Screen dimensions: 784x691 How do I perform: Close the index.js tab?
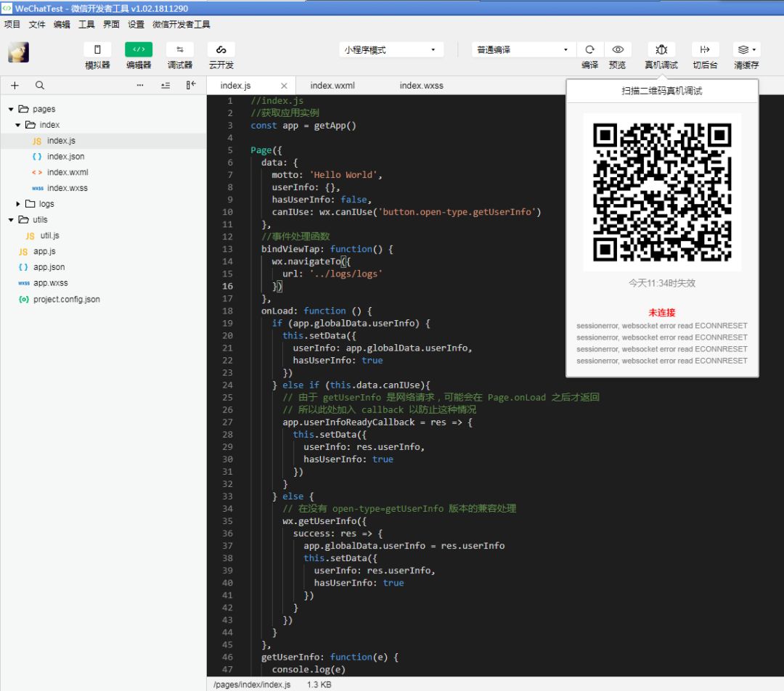tap(284, 86)
